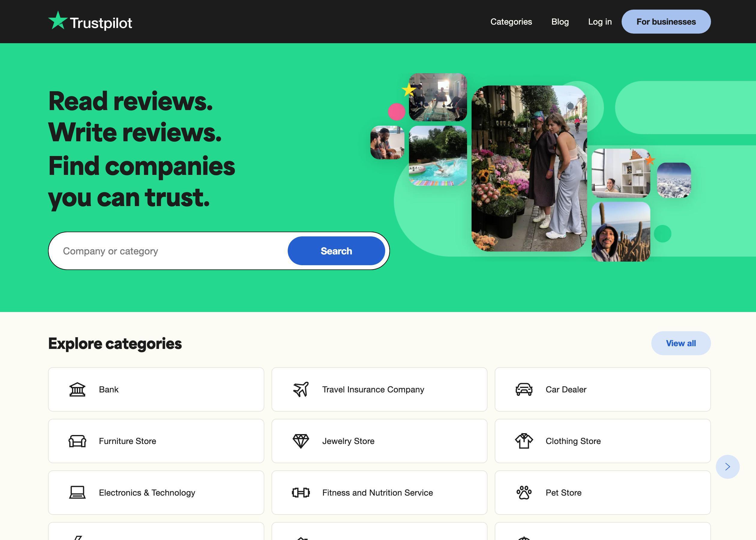
Task: Click the Clothing Store shirt icon
Action: point(524,441)
